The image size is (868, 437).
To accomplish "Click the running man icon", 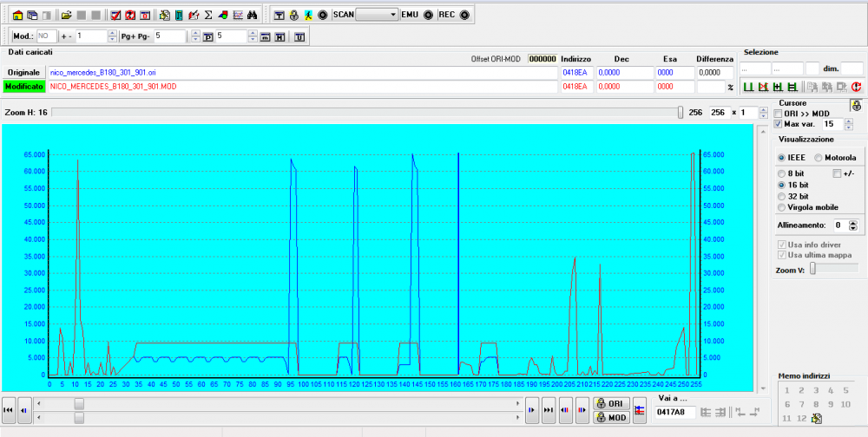I will tap(308, 16).
